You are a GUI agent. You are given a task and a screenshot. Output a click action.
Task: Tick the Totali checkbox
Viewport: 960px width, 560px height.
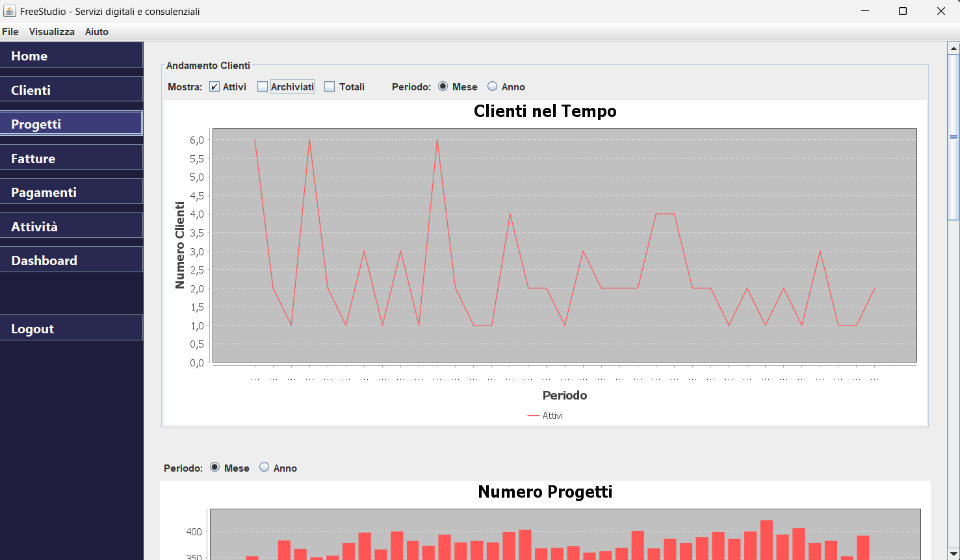(x=330, y=87)
